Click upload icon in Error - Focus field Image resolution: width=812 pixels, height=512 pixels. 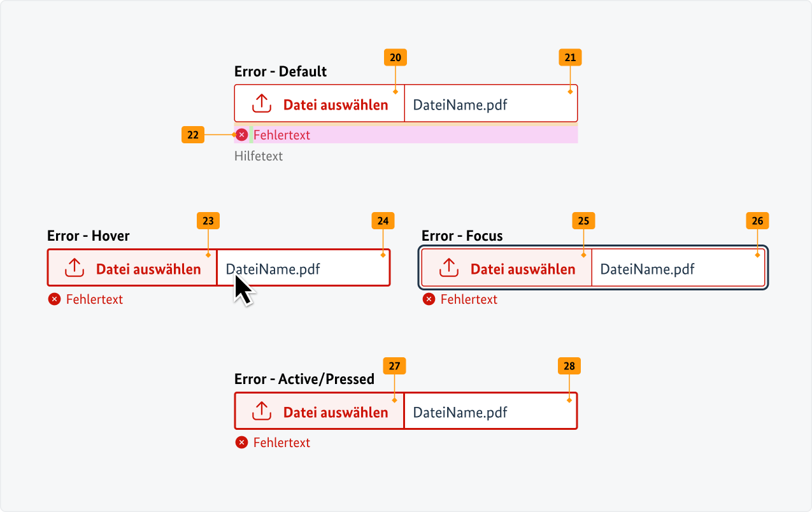point(449,268)
